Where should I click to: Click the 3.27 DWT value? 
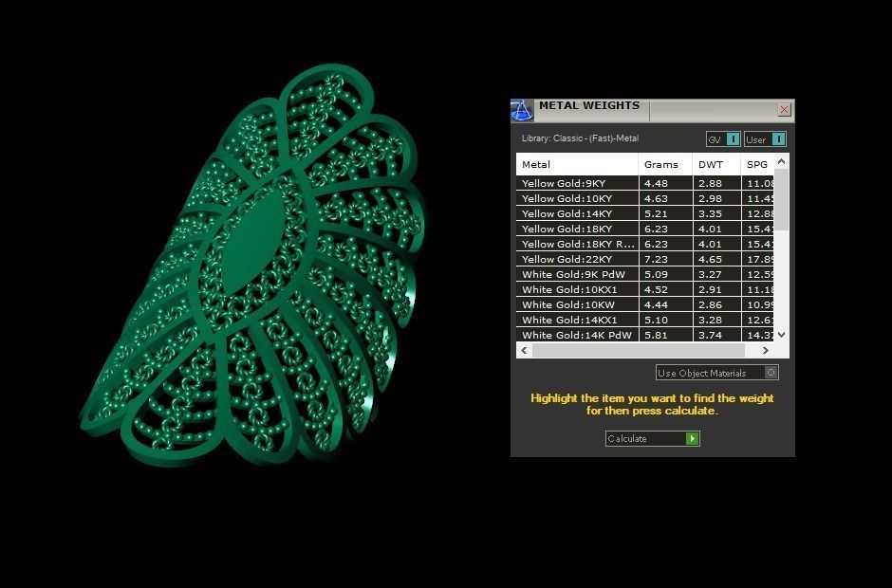click(710, 274)
